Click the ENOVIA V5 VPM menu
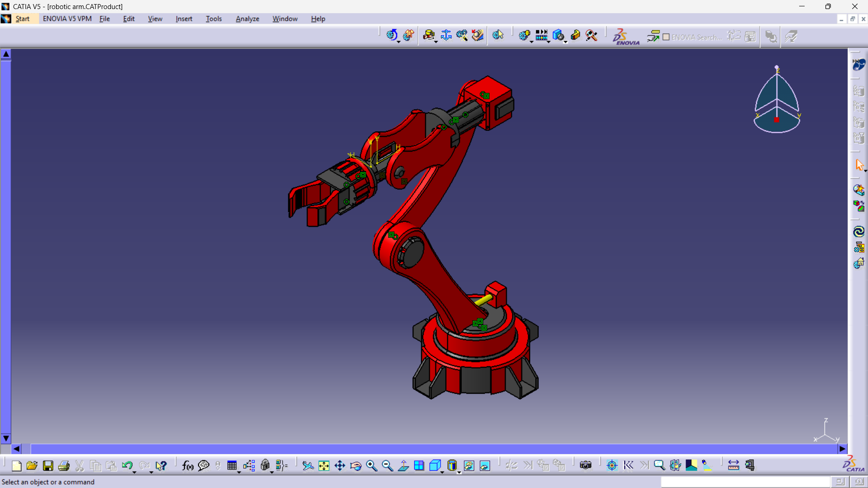This screenshot has width=868, height=488. [67, 19]
